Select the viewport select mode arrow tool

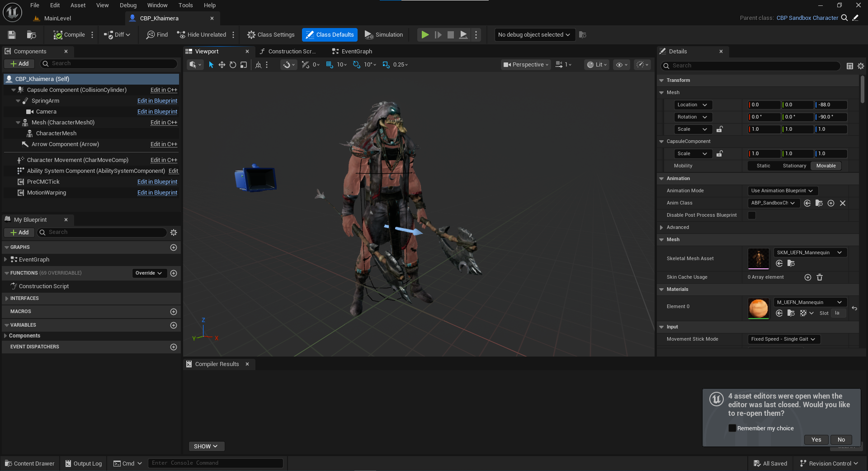click(x=211, y=65)
